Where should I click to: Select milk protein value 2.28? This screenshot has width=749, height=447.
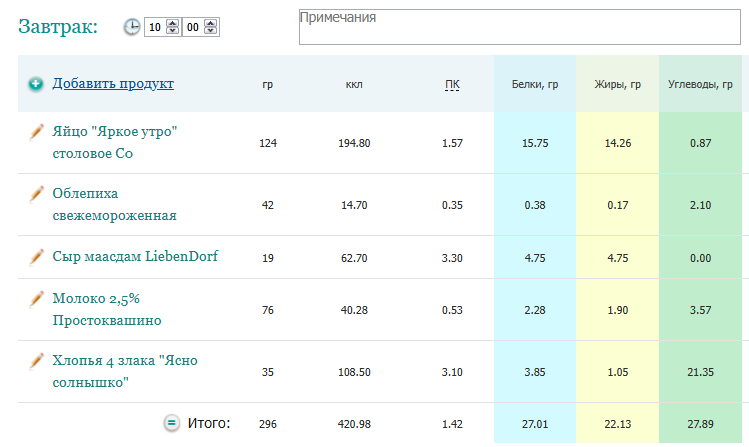point(535,310)
